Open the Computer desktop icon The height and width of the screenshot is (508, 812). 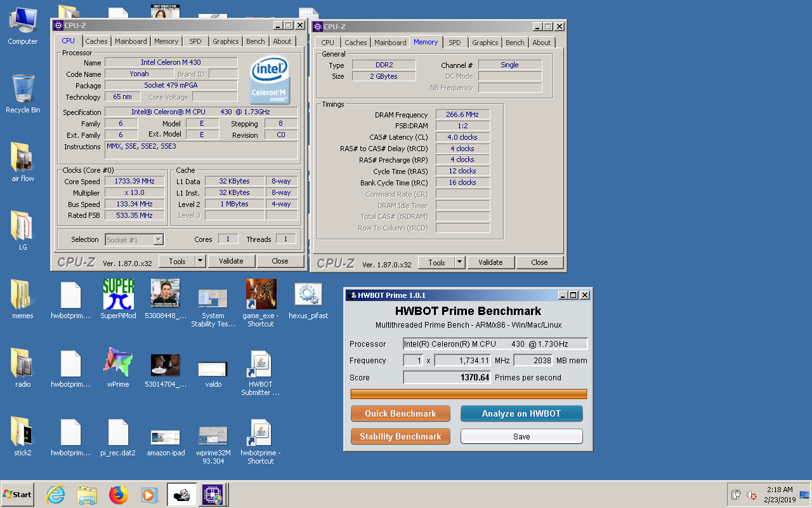tap(23, 25)
